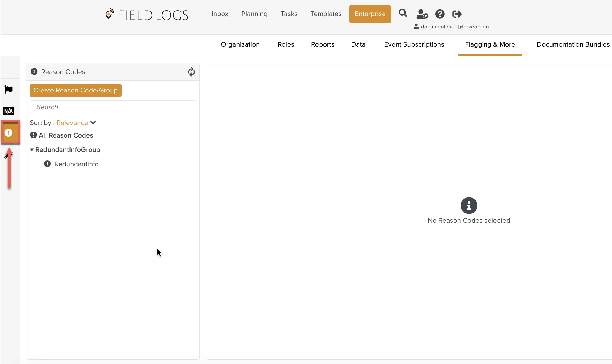This screenshot has height=364, width=612.
Task: Refresh the Reason Codes list
Action: click(191, 72)
